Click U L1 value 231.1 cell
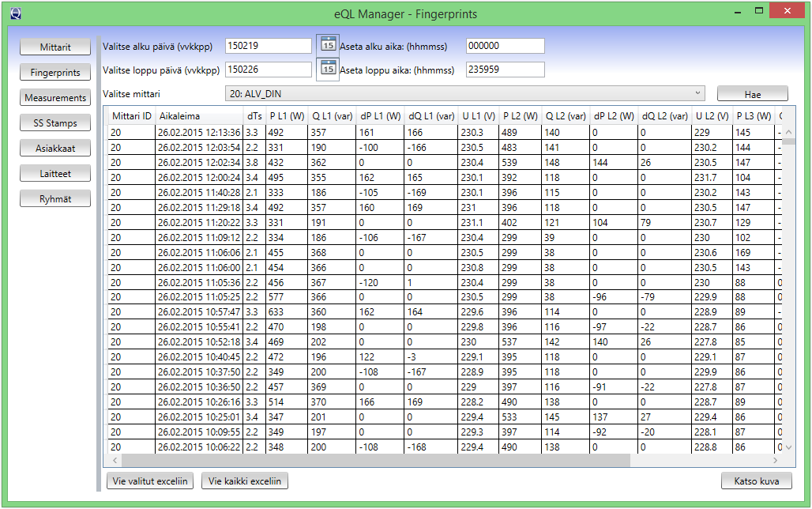The width and height of the screenshot is (812, 509). click(479, 223)
